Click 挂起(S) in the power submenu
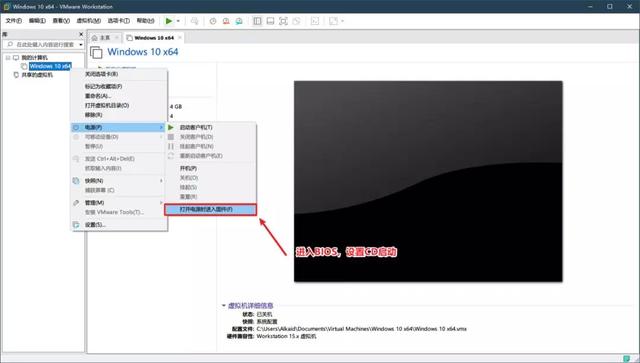 click(x=211, y=187)
